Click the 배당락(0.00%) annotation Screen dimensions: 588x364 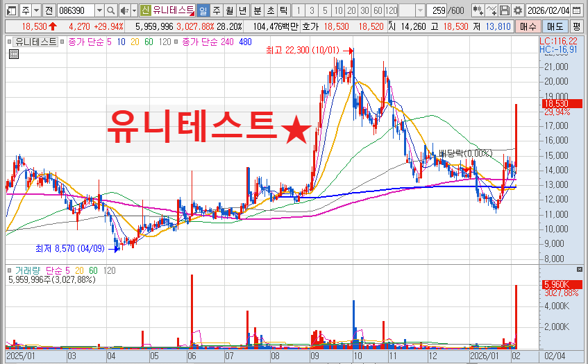(465, 153)
